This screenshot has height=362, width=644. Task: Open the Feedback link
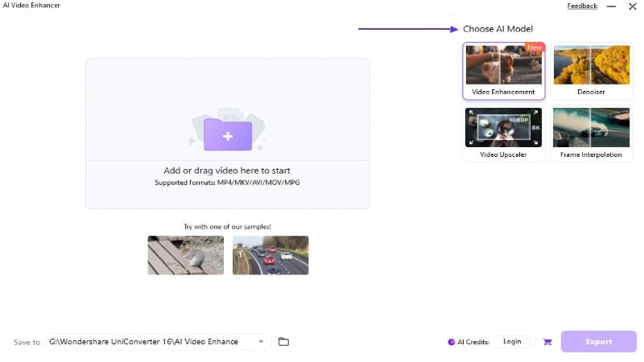pos(582,6)
